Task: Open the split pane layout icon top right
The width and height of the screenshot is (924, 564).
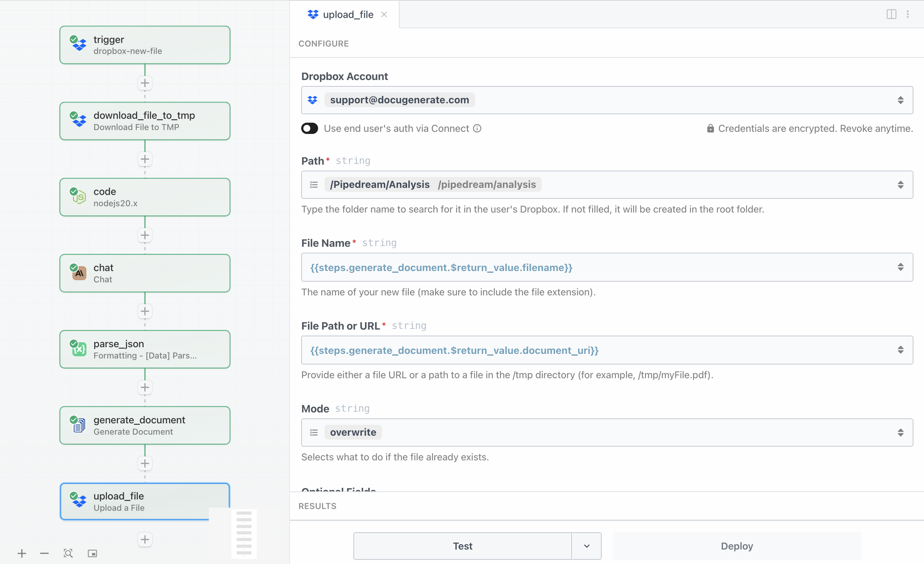Action: click(x=891, y=14)
